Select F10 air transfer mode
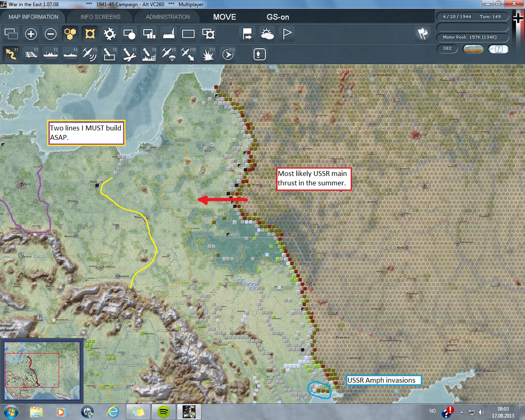The height and width of the screenshot is (420, 525). [188, 54]
